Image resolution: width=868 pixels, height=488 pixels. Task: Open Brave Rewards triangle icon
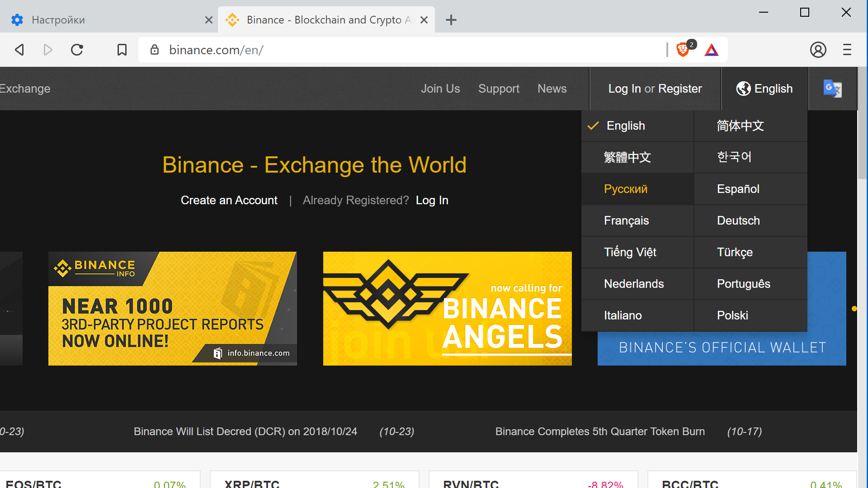coord(712,50)
